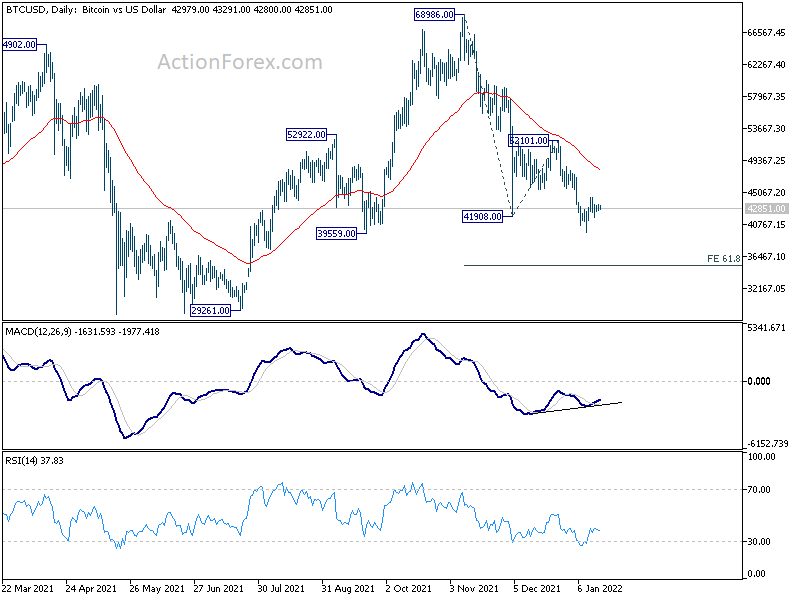Select the 29261.00 low price label

pos(210,310)
